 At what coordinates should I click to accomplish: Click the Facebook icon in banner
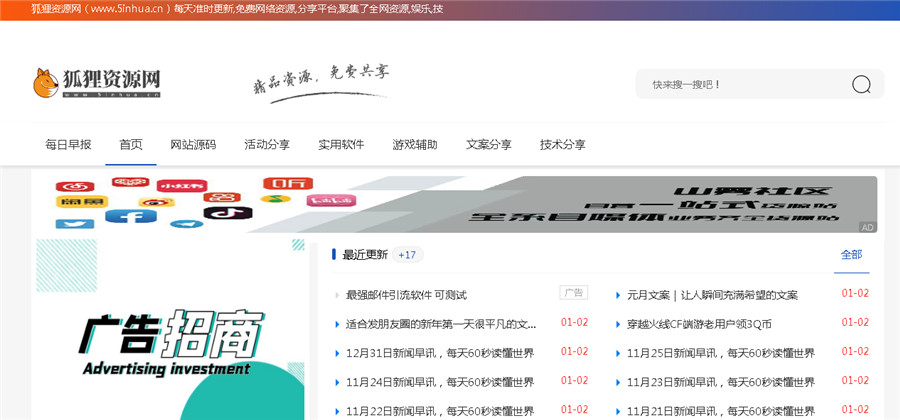[x=130, y=217]
